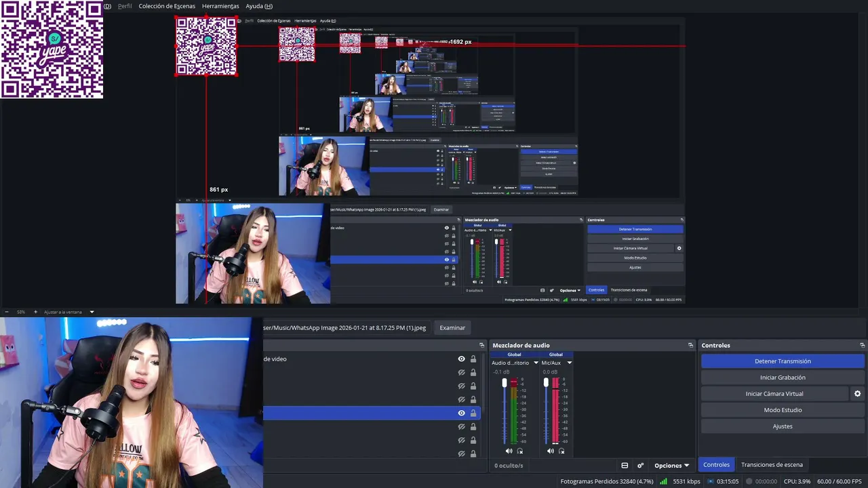
Task: Click Detener Transmisión to stop streaming
Action: point(783,361)
